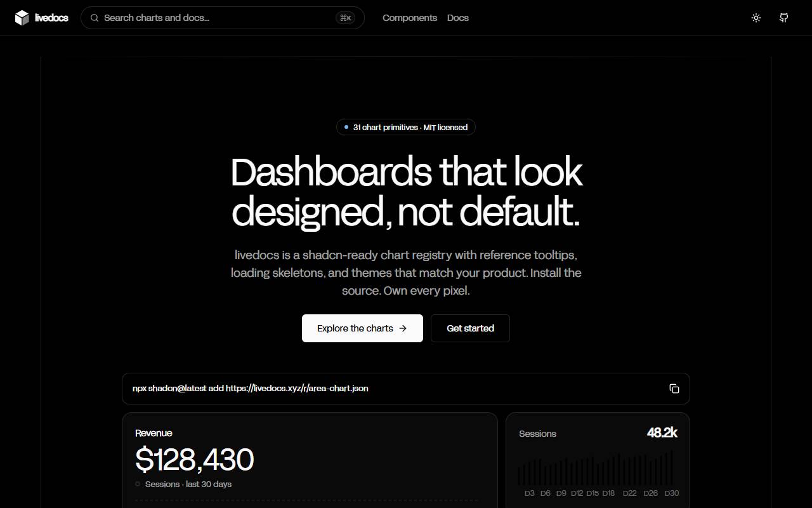Open the GitHub repository icon
Image resolution: width=812 pixels, height=508 pixels.
pos(784,18)
